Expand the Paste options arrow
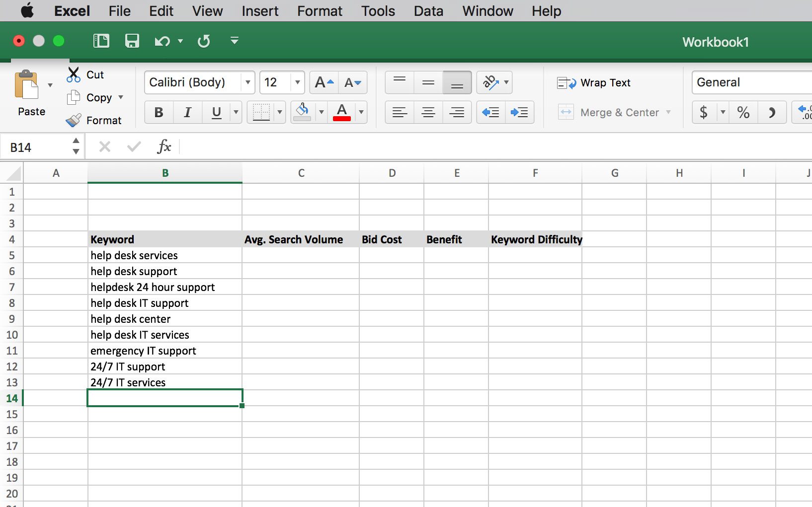This screenshot has height=507, width=812. [x=50, y=85]
